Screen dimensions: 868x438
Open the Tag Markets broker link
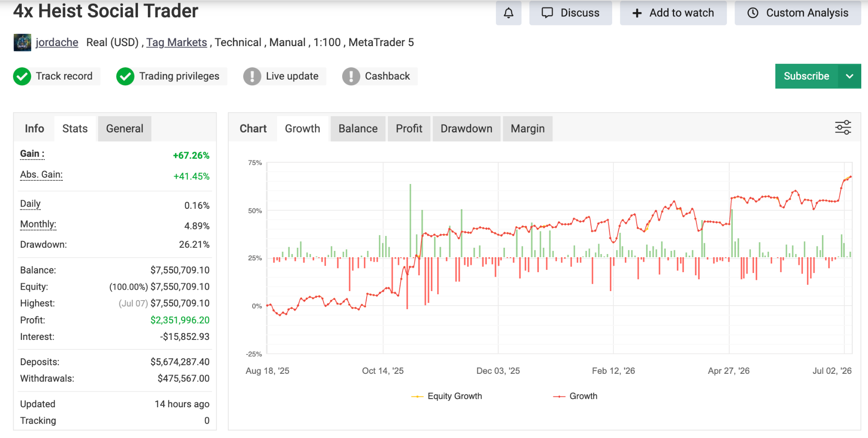tap(177, 42)
